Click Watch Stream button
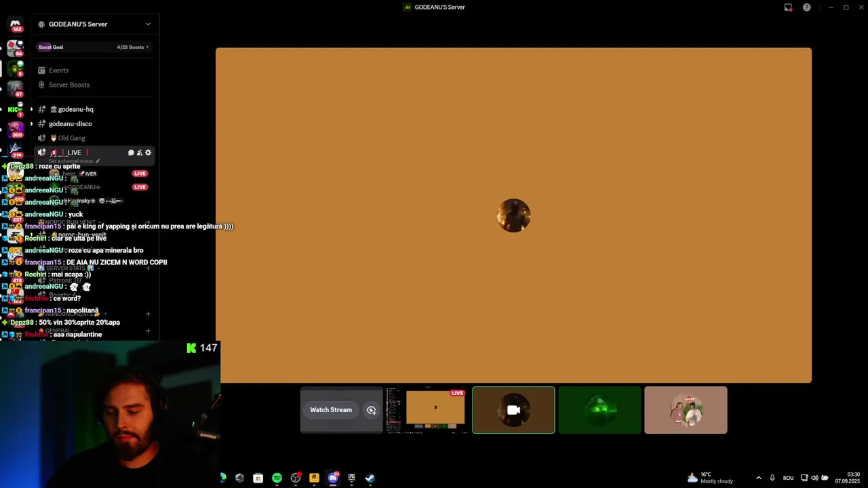The image size is (868, 488). coord(331,410)
